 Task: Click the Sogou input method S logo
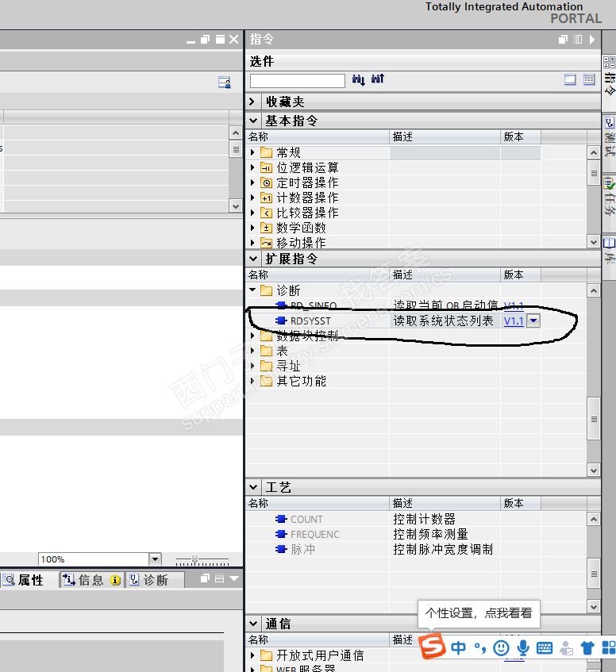[432, 647]
